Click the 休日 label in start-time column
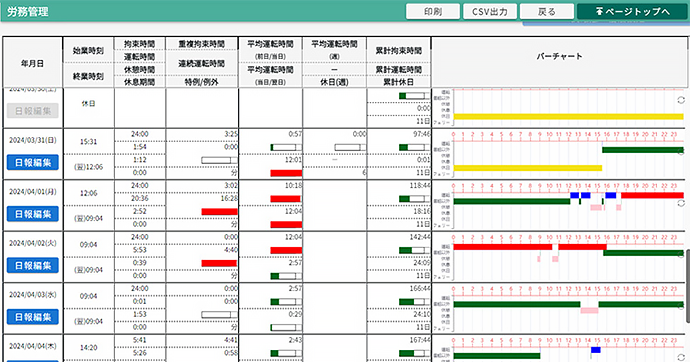690x362 pixels. 88,103
